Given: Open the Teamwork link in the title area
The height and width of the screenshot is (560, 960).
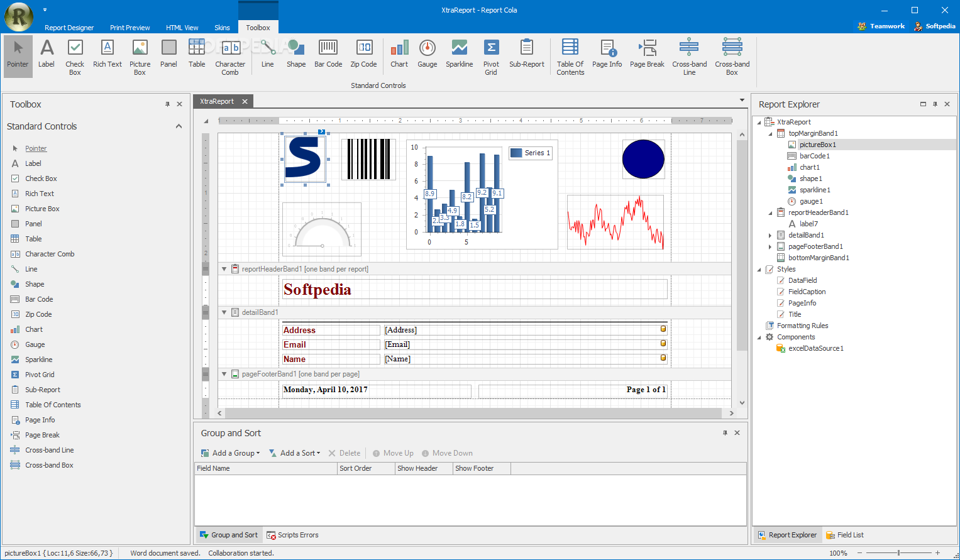Looking at the screenshot, I should [881, 26].
